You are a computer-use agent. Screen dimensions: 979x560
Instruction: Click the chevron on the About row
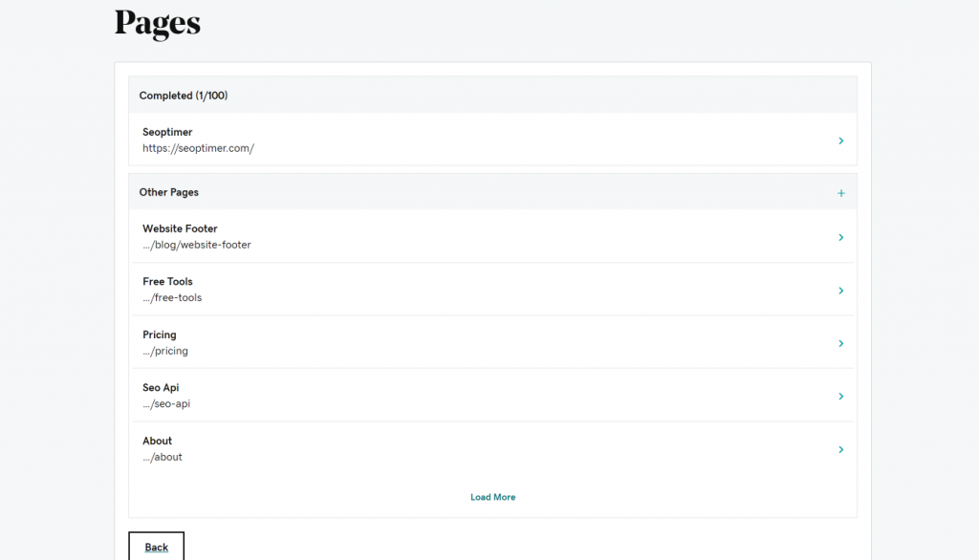840,449
